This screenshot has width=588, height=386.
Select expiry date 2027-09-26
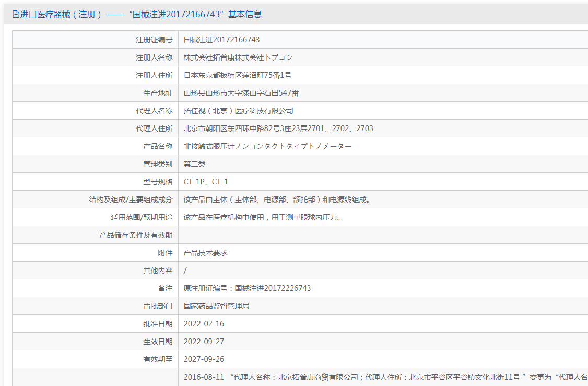click(204, 360)
